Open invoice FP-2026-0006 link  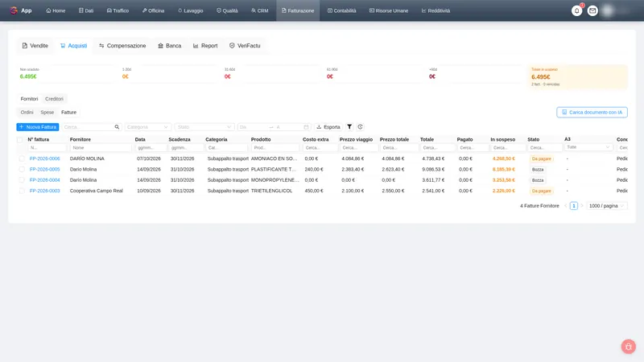click(x=45, y=158)
